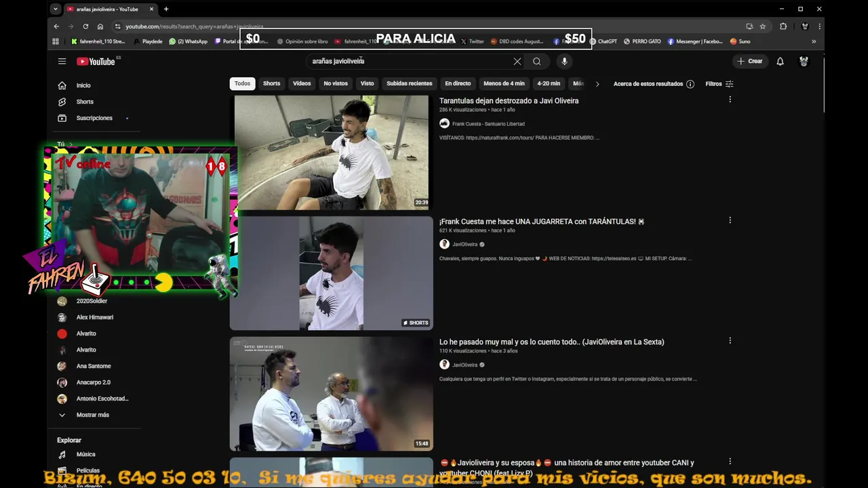Select the No vistos filter chip

point(336,83)
